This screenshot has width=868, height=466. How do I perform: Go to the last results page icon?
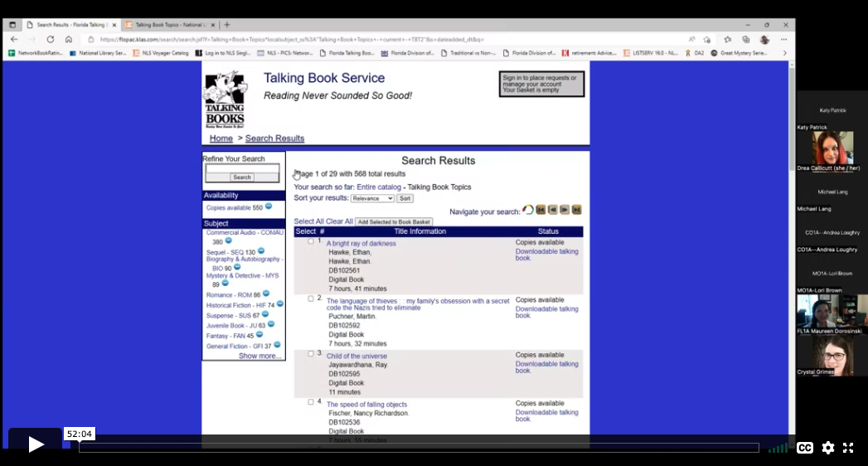click(x=576, y=210)
